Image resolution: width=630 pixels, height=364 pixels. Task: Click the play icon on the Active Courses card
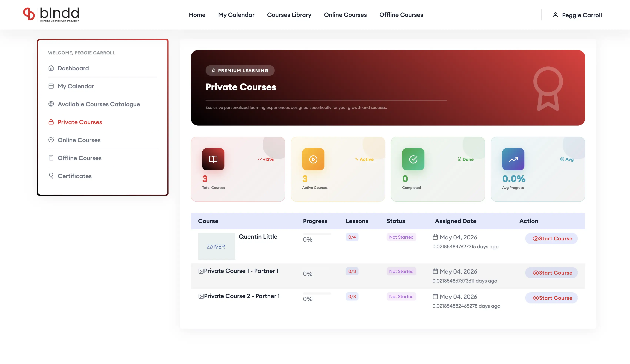point(313,159)
